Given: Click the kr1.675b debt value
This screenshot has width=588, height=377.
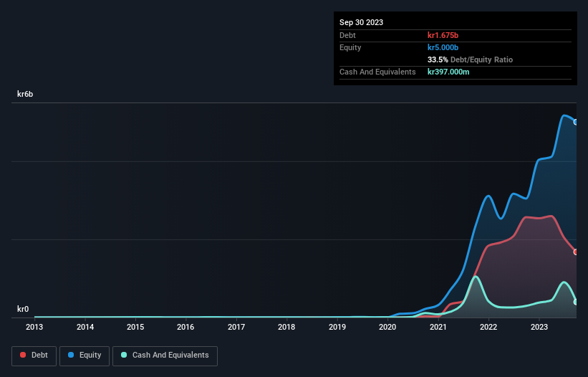Looking at the screenshot, I should (x=443, y=35).
